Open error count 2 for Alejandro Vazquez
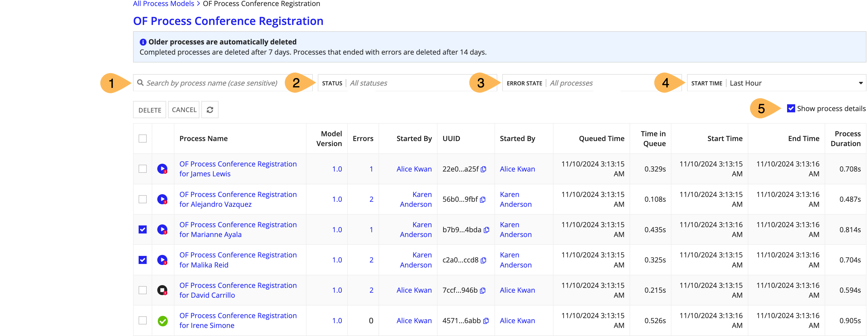The image size is (868, 336). 371,199
